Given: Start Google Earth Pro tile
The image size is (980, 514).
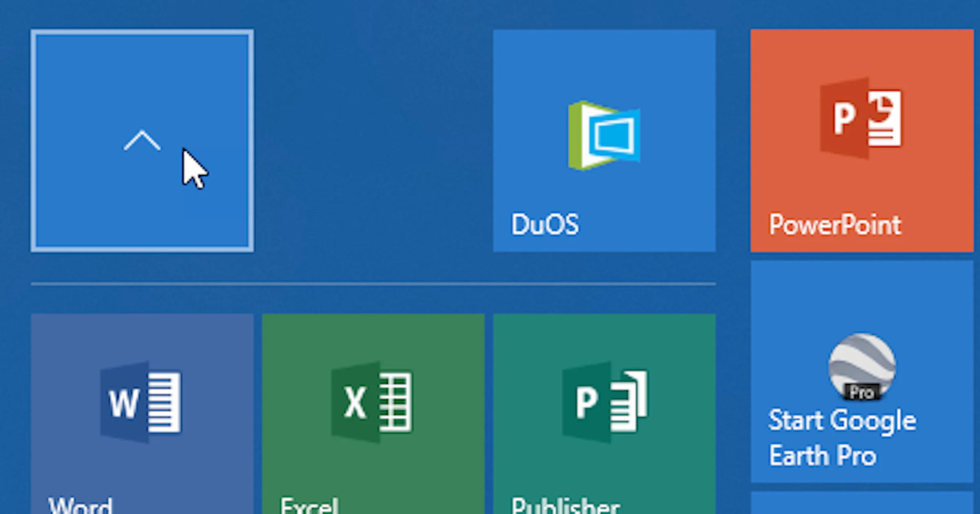Looking at the screenshot, I should point(862,372).
